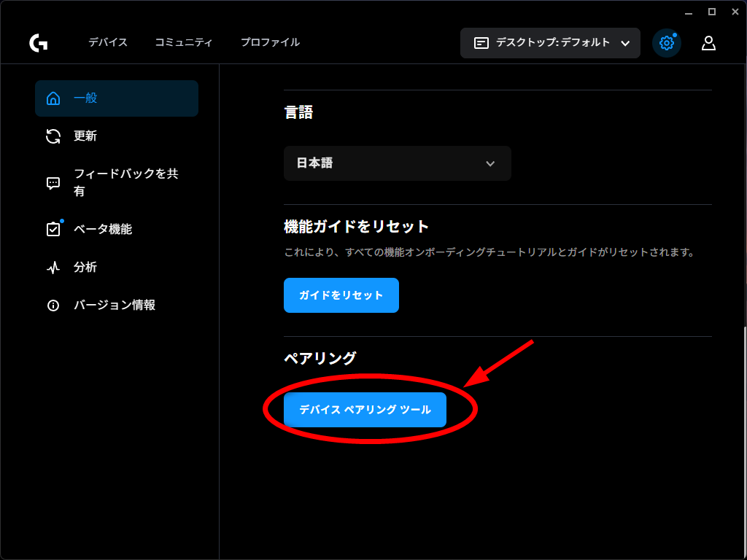Screen dimensions: 747x560
Task: Click the Logitech G logo icon
Action: tap(39, 43)
